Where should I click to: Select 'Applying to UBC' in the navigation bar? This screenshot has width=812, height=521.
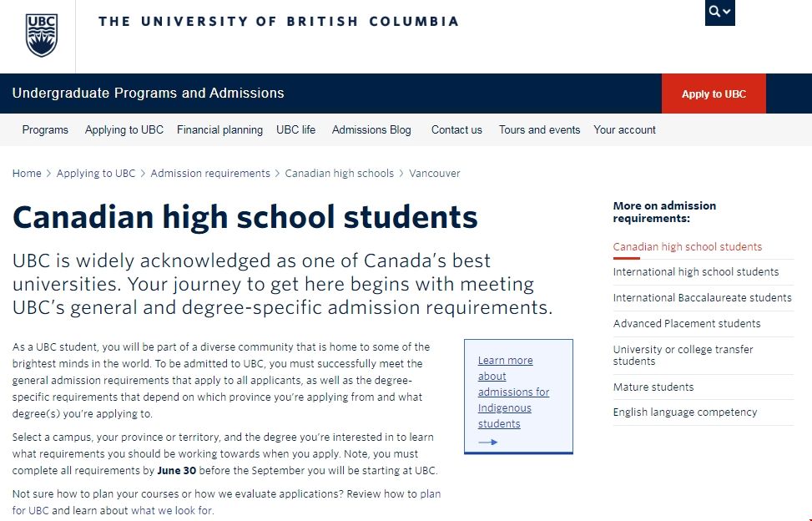coord(124,129)
